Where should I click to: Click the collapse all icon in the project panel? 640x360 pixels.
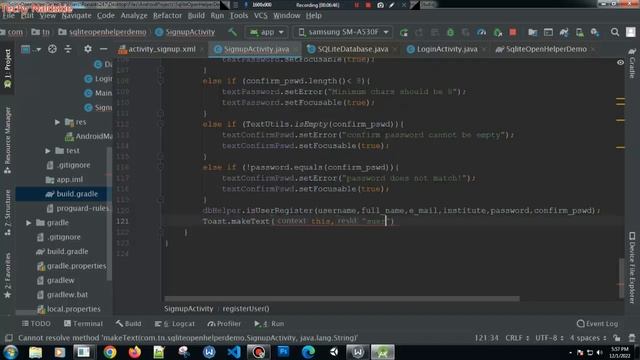pyautogui.click(x=68, y=49)
